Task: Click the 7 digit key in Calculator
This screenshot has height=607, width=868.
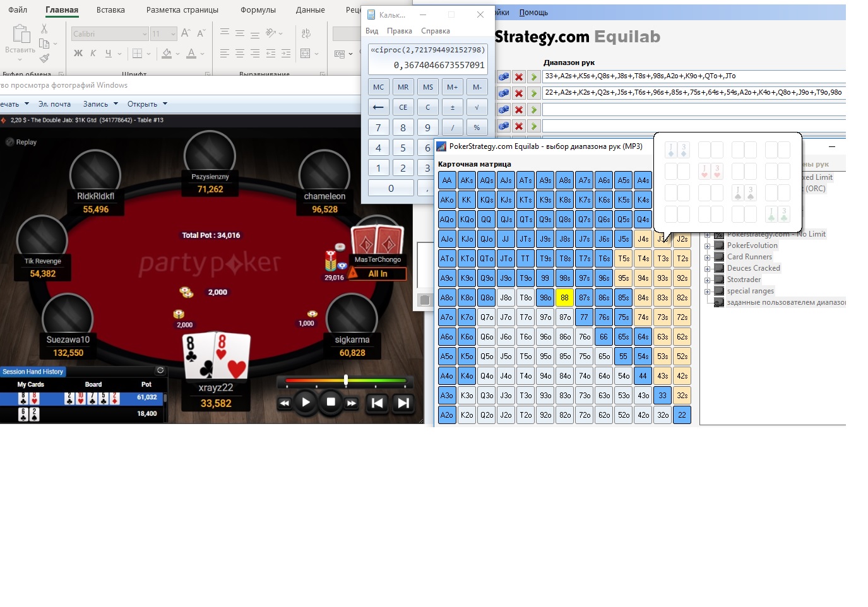Action: 379,127
